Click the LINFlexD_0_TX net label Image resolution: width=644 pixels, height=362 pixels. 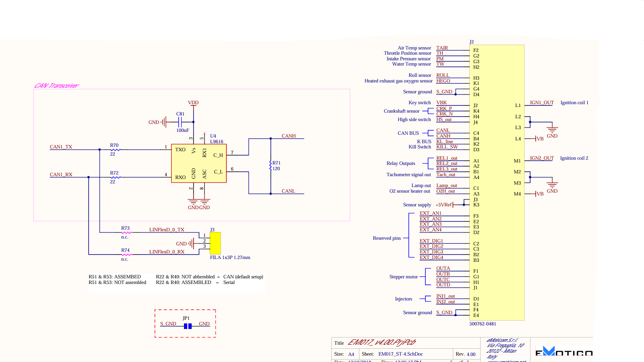167,230
